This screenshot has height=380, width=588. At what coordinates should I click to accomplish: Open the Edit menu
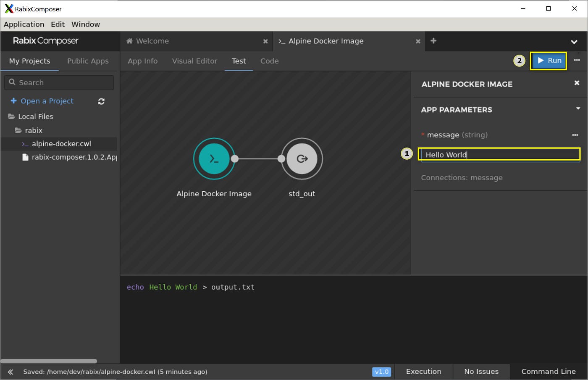point(58,24)
